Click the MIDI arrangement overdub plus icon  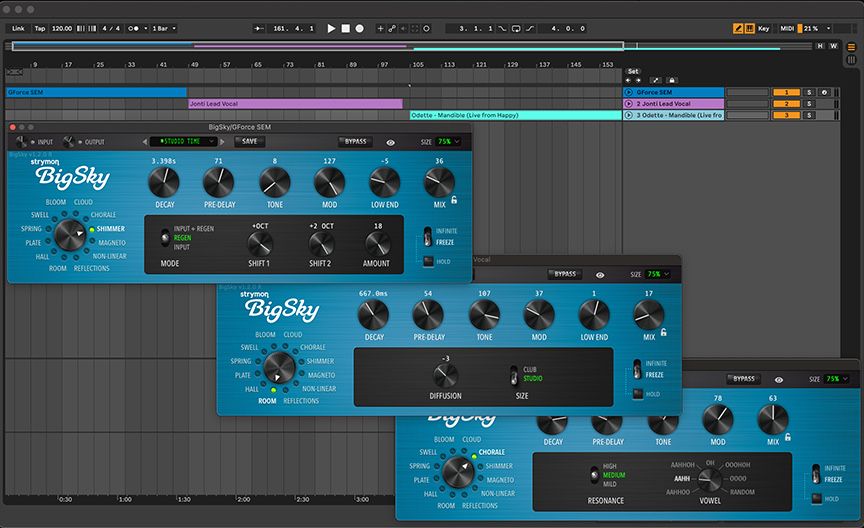coord(380,28)
